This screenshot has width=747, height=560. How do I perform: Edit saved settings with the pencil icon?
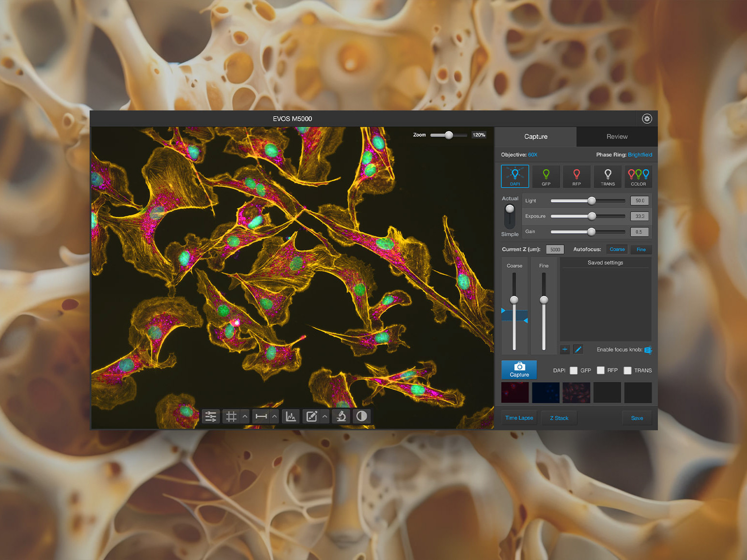click(578, 349)
